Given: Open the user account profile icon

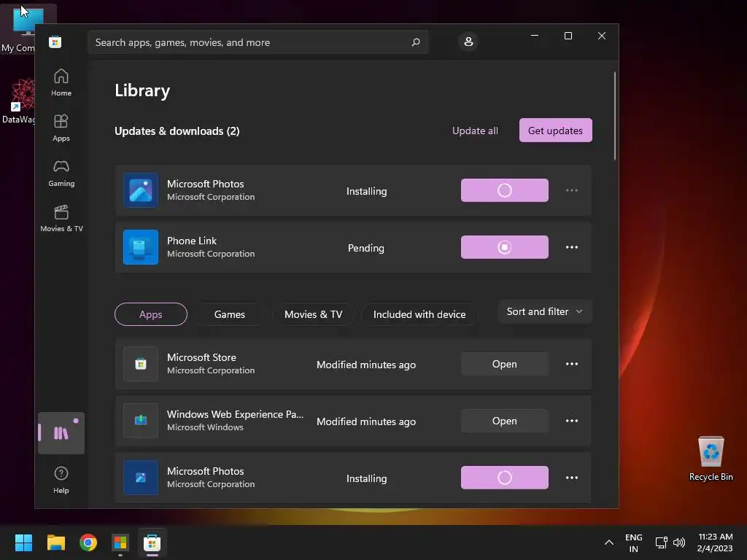Looking at the screenshot, I should coord(468,42).
